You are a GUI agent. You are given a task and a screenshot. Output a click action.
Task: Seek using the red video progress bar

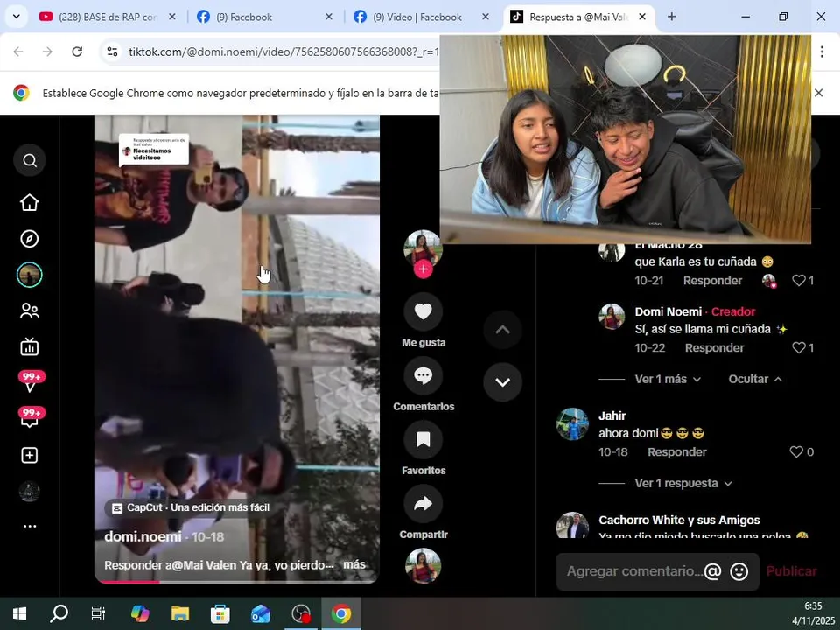tap(236, 581)
